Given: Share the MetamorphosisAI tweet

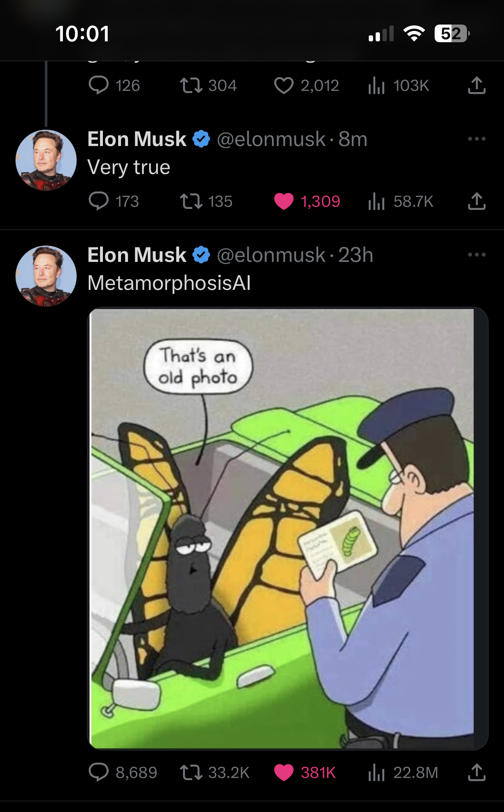Looking at the screenshot, I should pos(476,772).
